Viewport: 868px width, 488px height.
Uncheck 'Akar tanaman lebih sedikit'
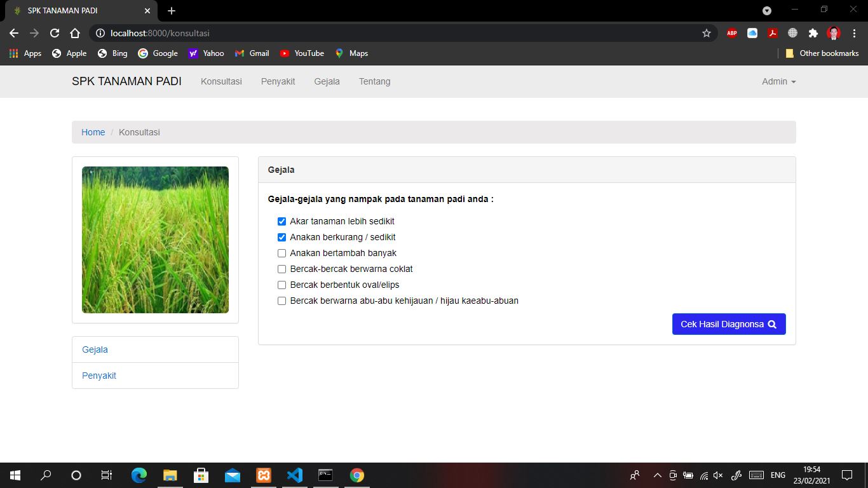point(281,221)
